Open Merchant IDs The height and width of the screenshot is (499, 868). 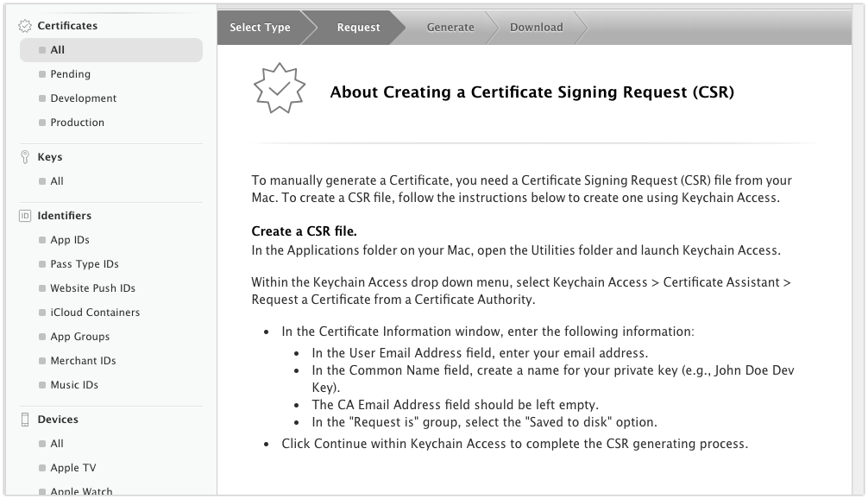click(83, 361)
